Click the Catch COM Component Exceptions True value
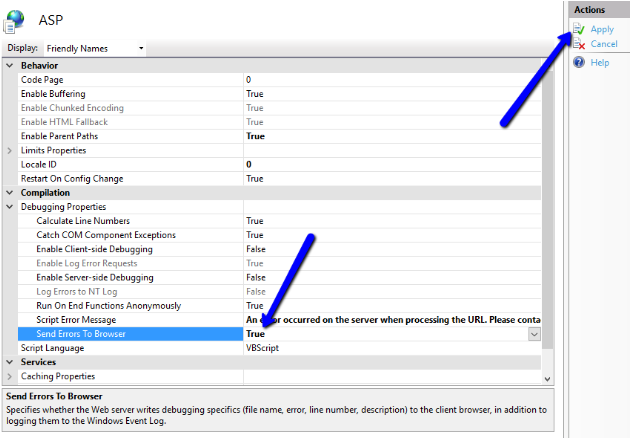 [255, 235]
